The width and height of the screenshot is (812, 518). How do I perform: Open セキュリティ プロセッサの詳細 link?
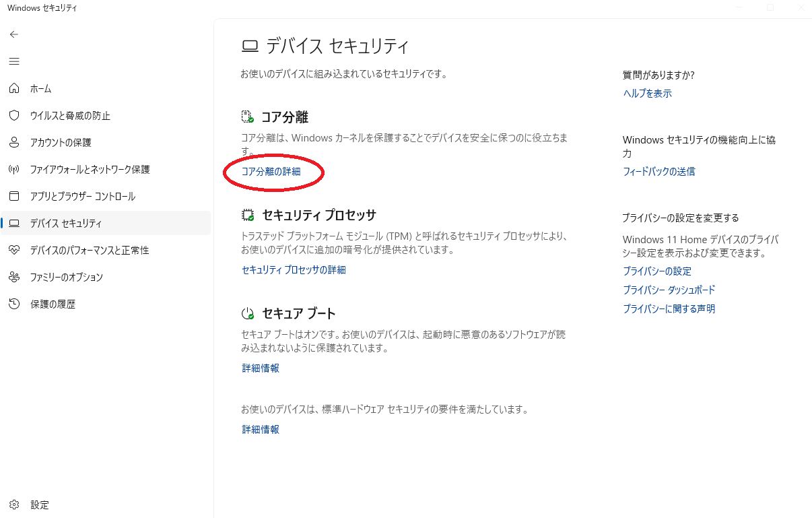click(292, 269)
